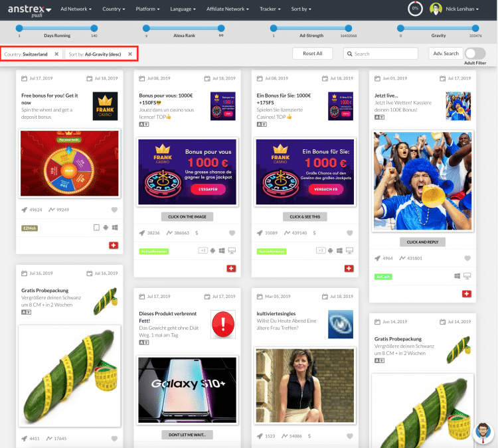This screenshot has height=448, width=498.
Task: Focus the Search input field
Action: click(380, 54)
